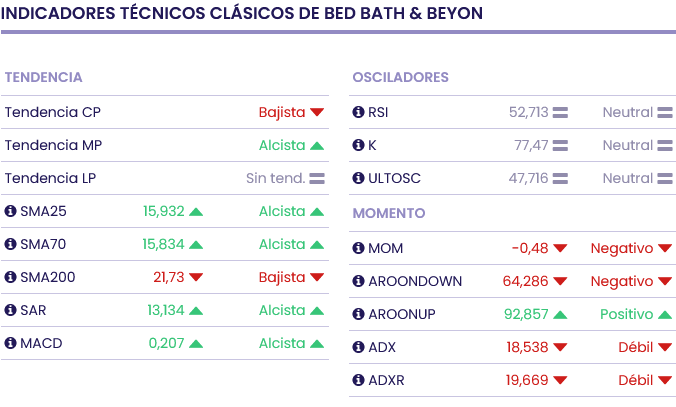Viewport: 676px width, 407px height.
Task: Open the SMA200 info icon
Action: (10, 277)
